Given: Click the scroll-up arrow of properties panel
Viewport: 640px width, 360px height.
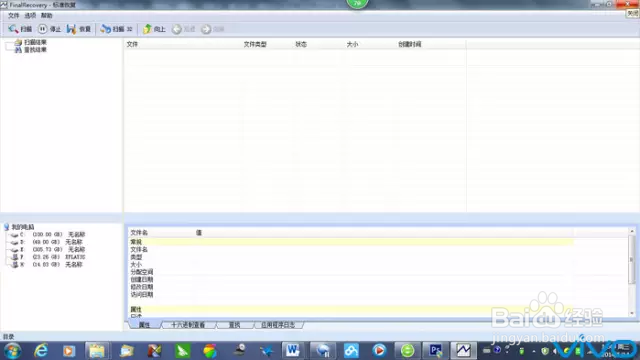Looking at the screenshot, I should pyautogui.click(x=632, y=231).
